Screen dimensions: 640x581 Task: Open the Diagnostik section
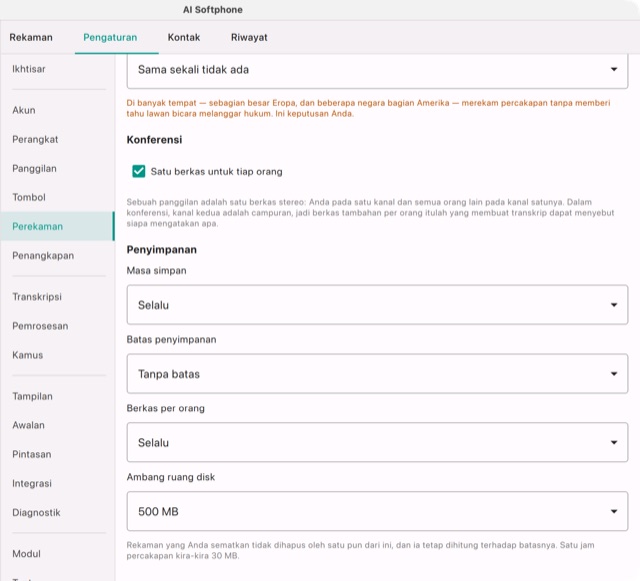58,513
